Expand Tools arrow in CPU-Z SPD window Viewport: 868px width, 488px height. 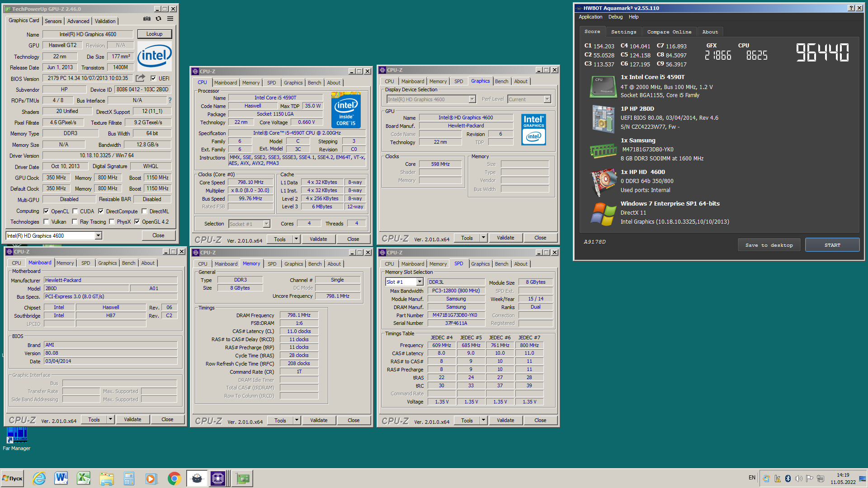pyautogui.click(x=483, y=420)
